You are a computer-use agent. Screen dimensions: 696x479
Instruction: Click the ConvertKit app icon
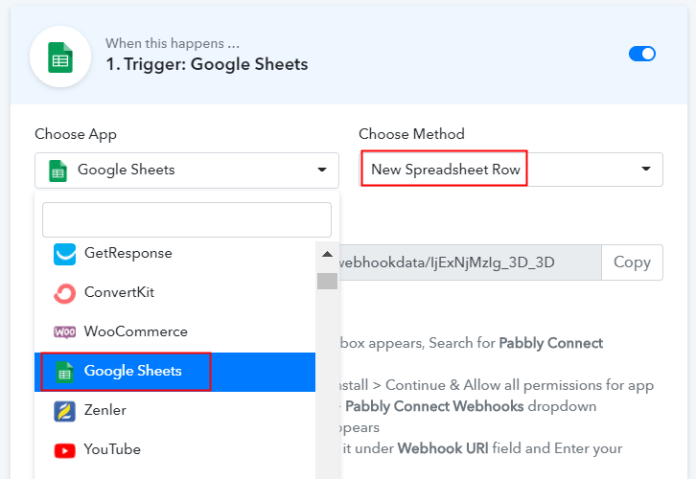click(x=65, y=293)
